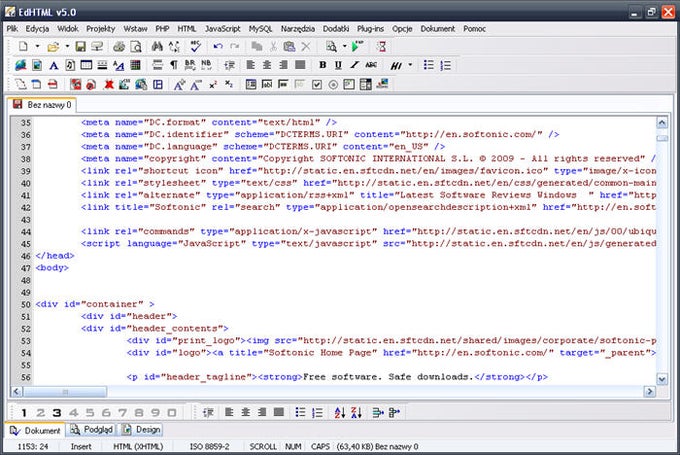The width and height of the screenshot is (680, 455).
Task: Toggle bookmark number 3
Action: 57,413
